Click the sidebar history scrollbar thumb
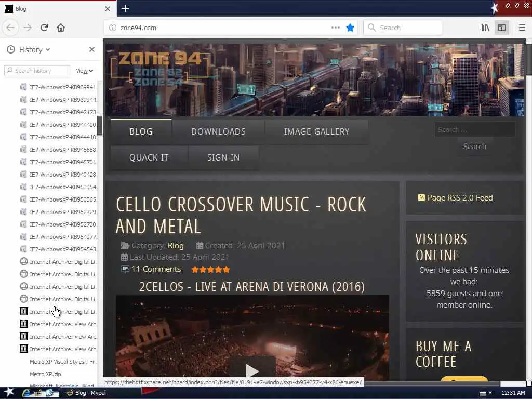This screenshot has width=532, height=399. (x=100, y=125)
